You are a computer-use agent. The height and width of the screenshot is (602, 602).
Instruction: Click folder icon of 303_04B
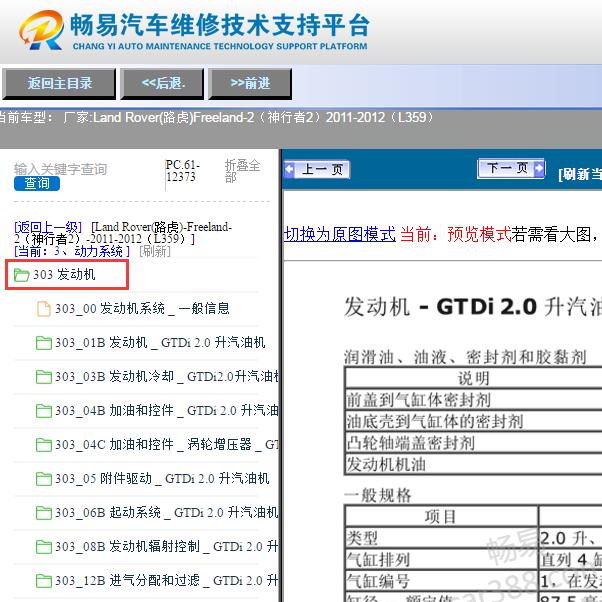[44, 411]
